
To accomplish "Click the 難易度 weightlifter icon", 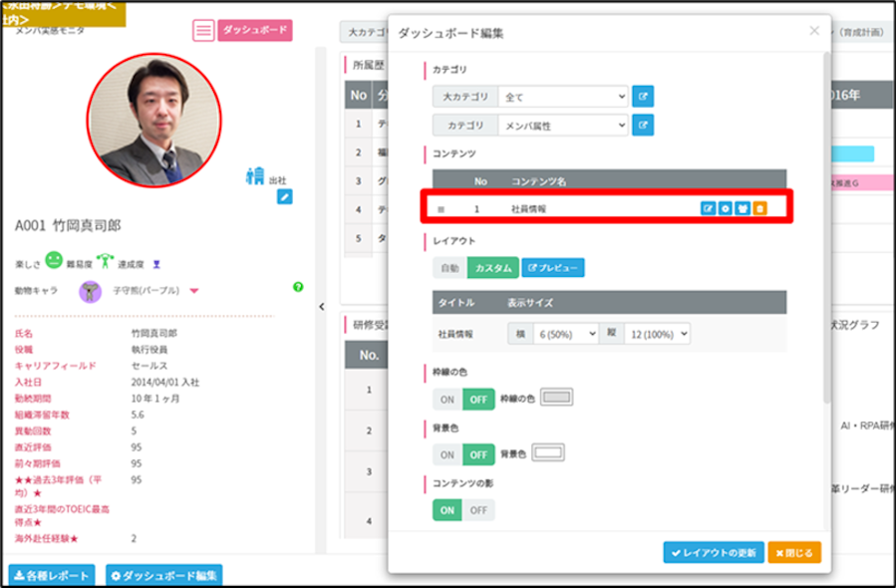I will pos(105,260).
